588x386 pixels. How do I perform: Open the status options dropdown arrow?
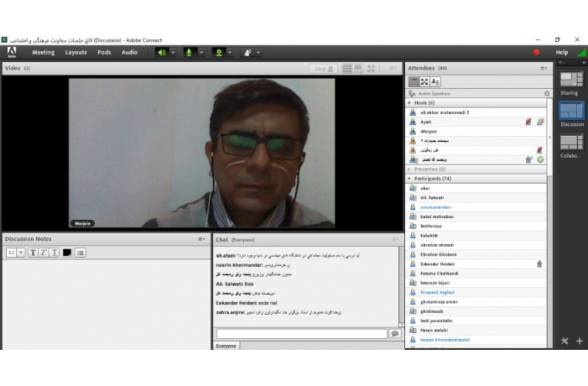[x=258, y=53]
